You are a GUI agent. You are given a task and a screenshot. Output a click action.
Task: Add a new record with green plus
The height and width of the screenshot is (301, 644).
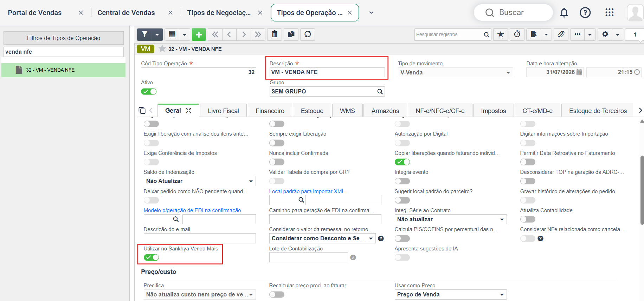click(x=199, y=34)
